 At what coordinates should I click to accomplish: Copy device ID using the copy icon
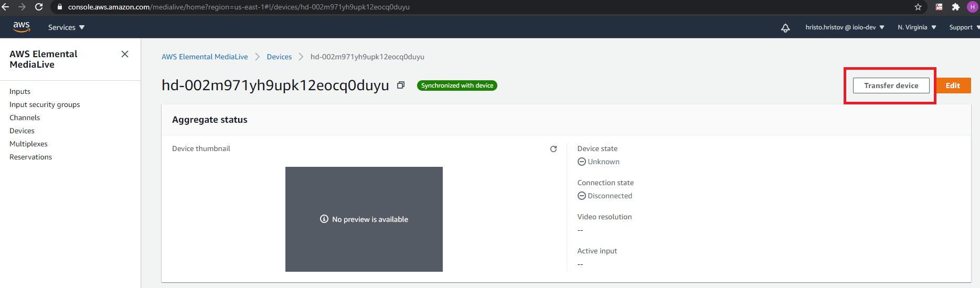(x=401, y=85)
